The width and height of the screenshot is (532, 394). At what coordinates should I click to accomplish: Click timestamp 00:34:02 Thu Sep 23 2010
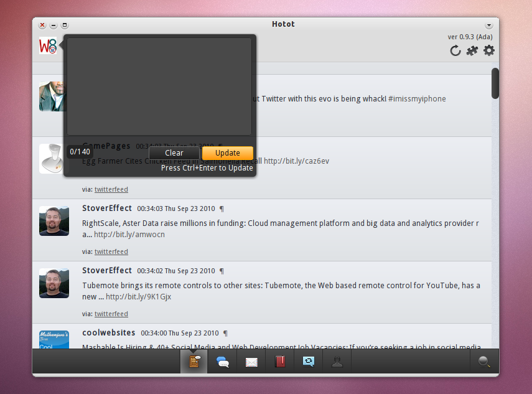pos(176,271)
